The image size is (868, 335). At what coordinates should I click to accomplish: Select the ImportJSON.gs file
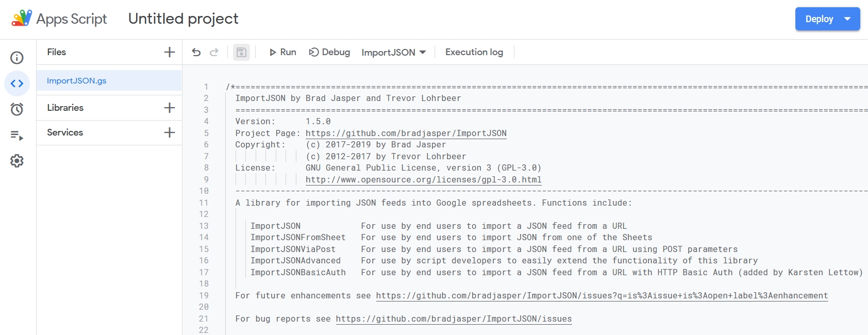coord(109,81)
